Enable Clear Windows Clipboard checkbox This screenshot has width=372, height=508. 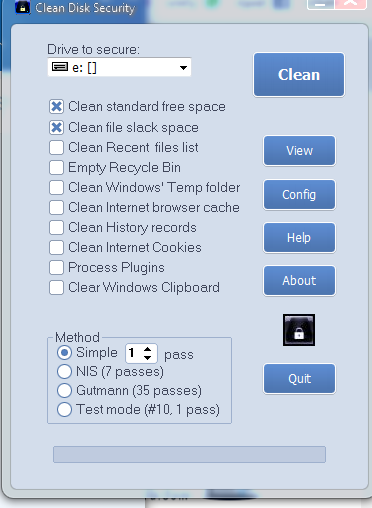click(56, 287)
